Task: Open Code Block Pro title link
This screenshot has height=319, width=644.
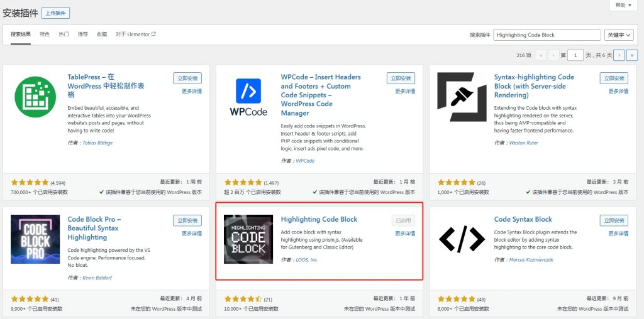Action: 94,229
